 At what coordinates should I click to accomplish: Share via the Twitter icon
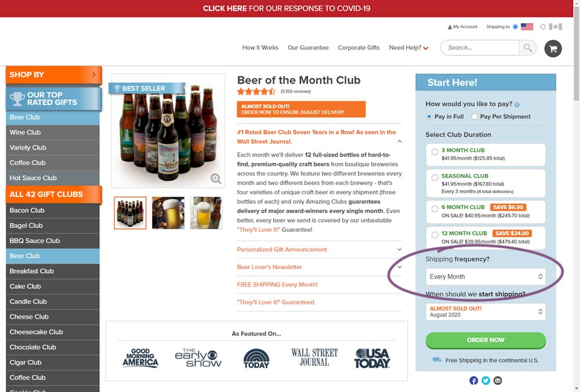486,380
